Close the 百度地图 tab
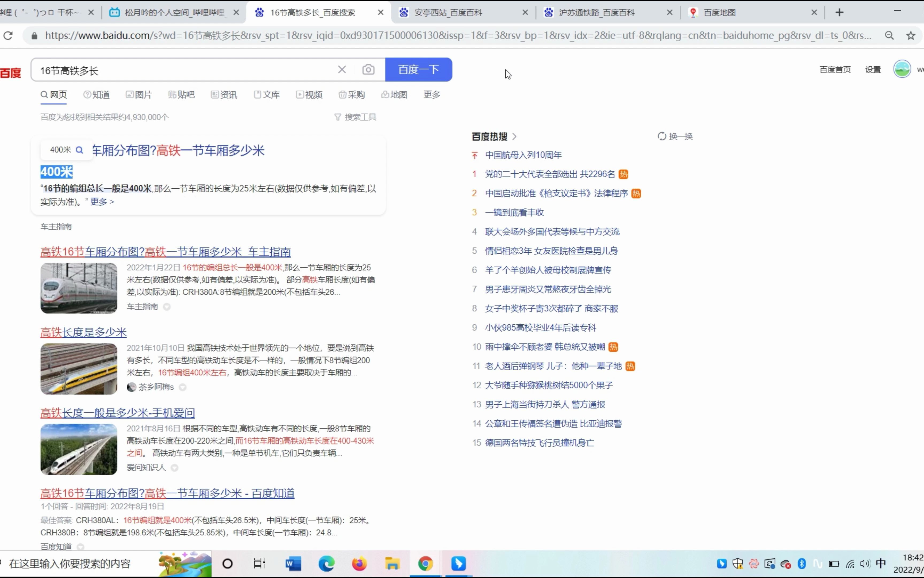 (x=814, y=13)
